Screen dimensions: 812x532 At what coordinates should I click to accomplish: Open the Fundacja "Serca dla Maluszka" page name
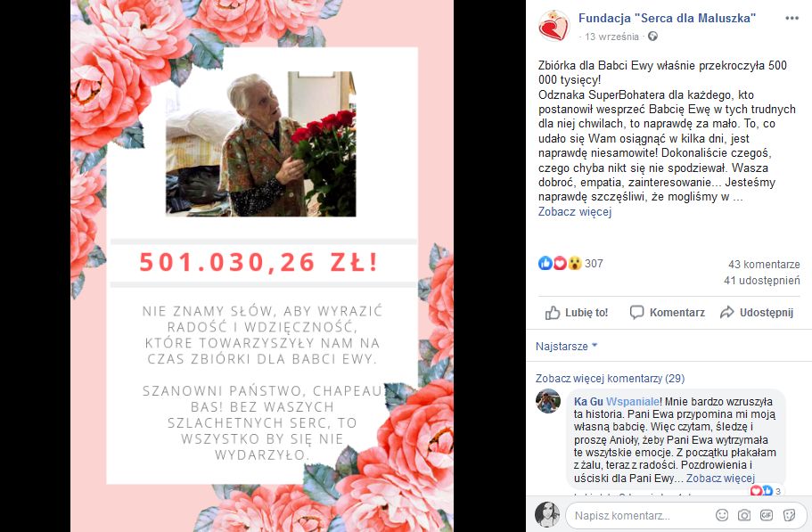pos(667,18)
